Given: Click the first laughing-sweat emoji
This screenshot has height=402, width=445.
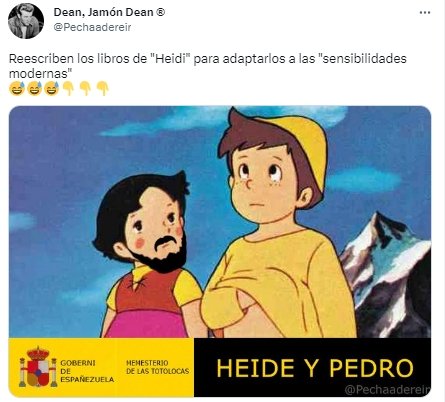Looking at the screenshot, I should point(17,88).
